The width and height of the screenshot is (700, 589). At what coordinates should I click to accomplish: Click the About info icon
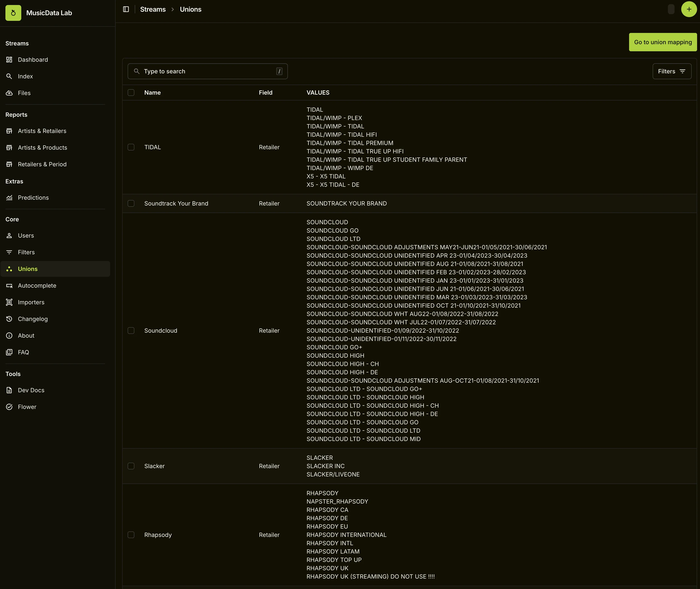pos(9,336)
